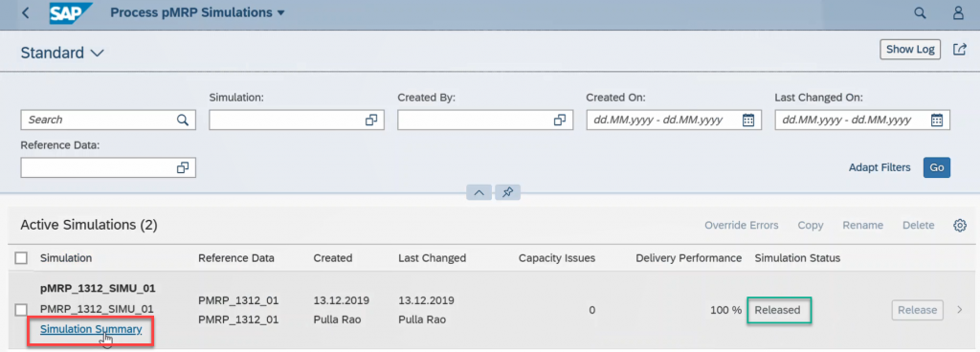This screenshot has height=352, width=980.
Task: Open Created On calendar picker
Action: pos(748,120)
